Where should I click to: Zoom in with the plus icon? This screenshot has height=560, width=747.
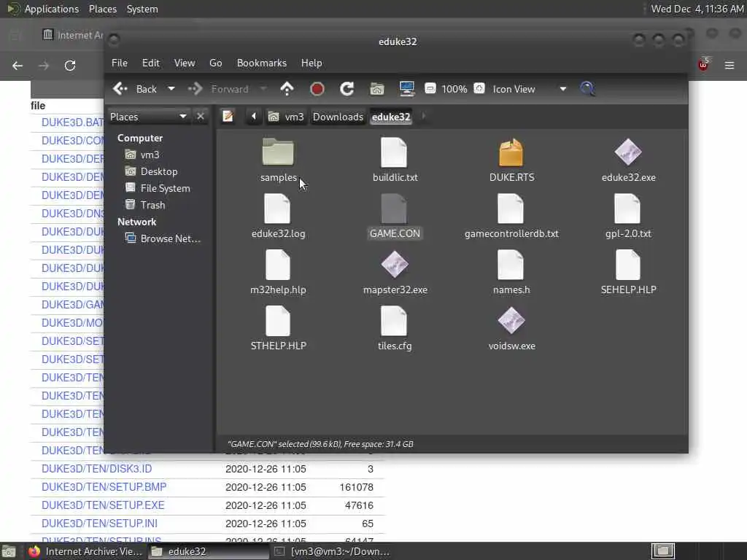479,88
